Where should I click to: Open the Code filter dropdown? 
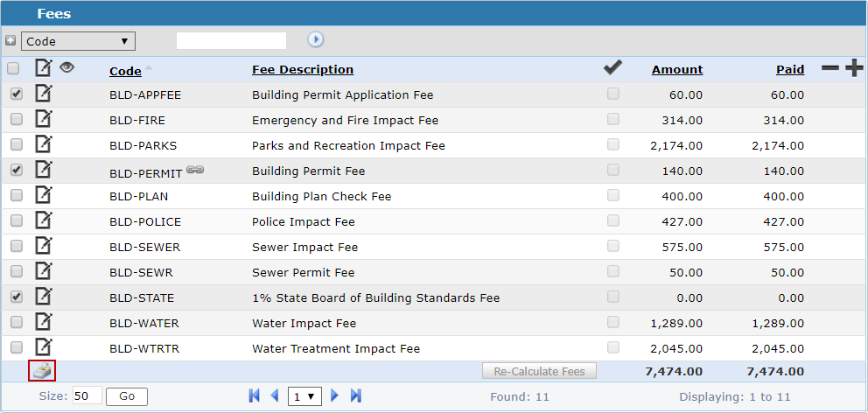[x=78, y=41]
